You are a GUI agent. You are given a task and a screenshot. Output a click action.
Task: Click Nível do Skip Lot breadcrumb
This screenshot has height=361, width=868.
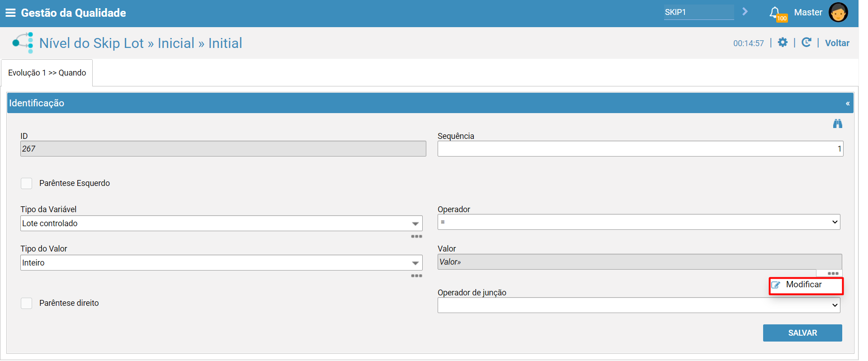[91, 43]
